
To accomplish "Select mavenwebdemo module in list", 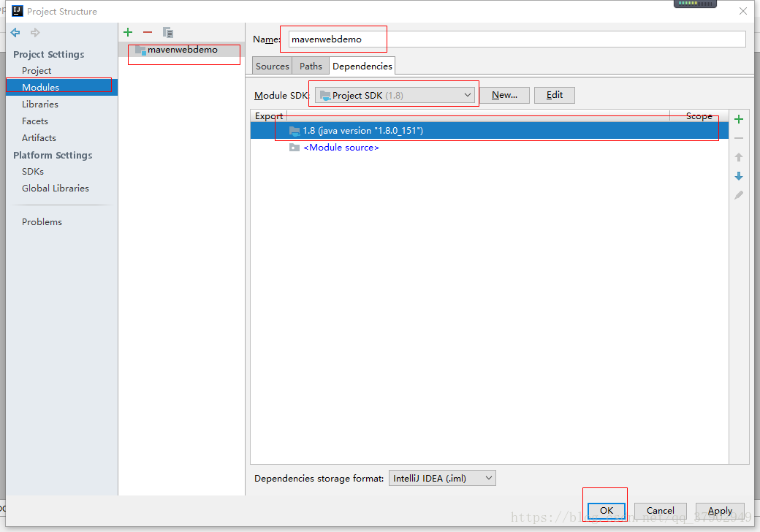I will 182,50.
